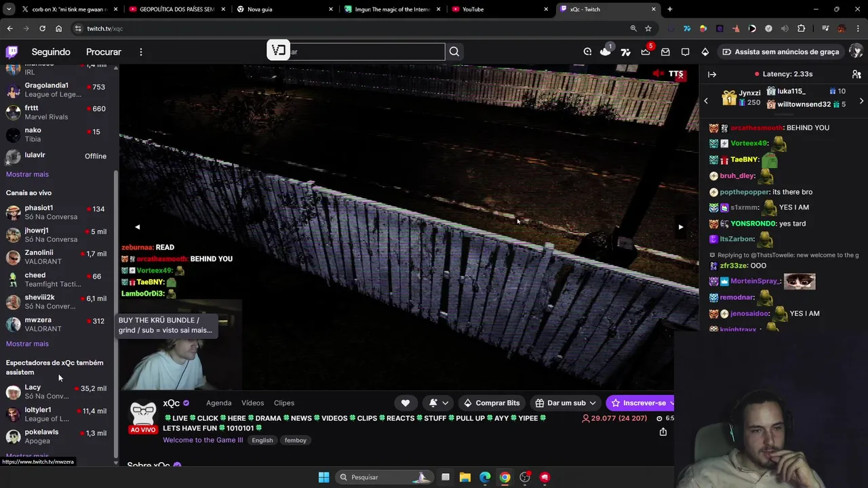Open mwzera VALORANT channel in sidebar
868x488 pixels.
[58, 324]
